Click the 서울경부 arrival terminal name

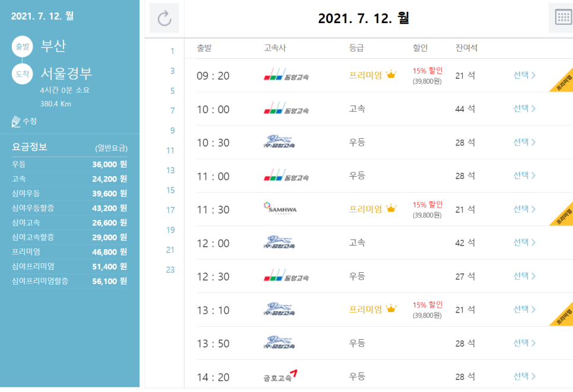pyautogui.click(x=66, y=74)
